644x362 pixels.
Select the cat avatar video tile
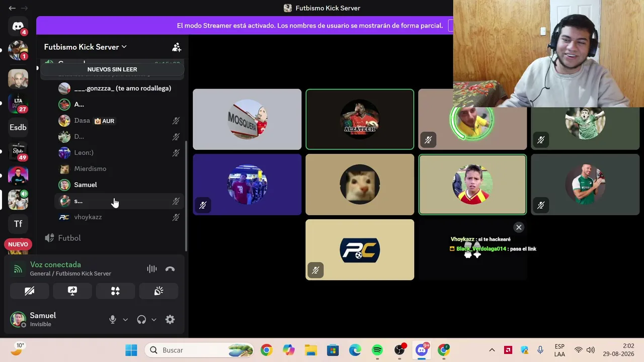(x=360, y=185)
